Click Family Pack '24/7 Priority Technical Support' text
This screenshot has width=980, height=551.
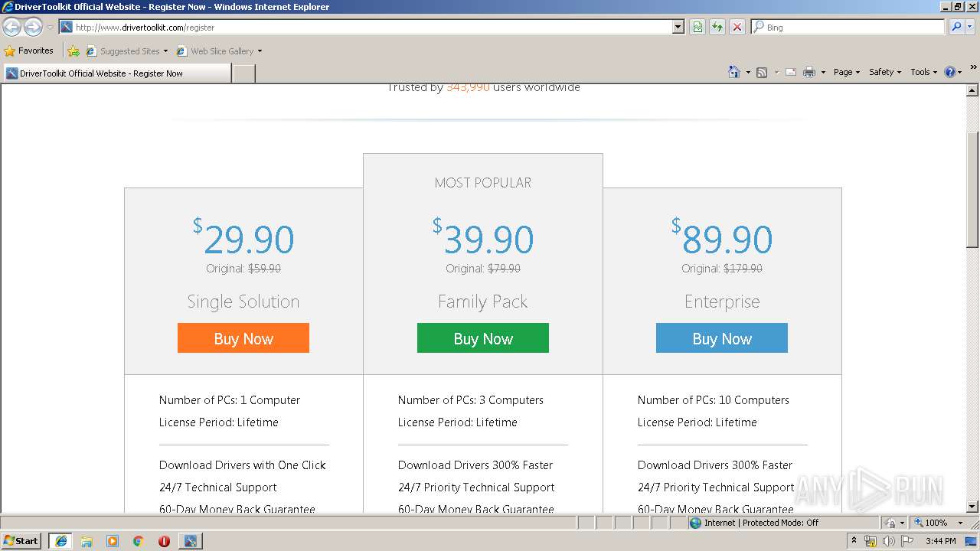coord(476,487)
